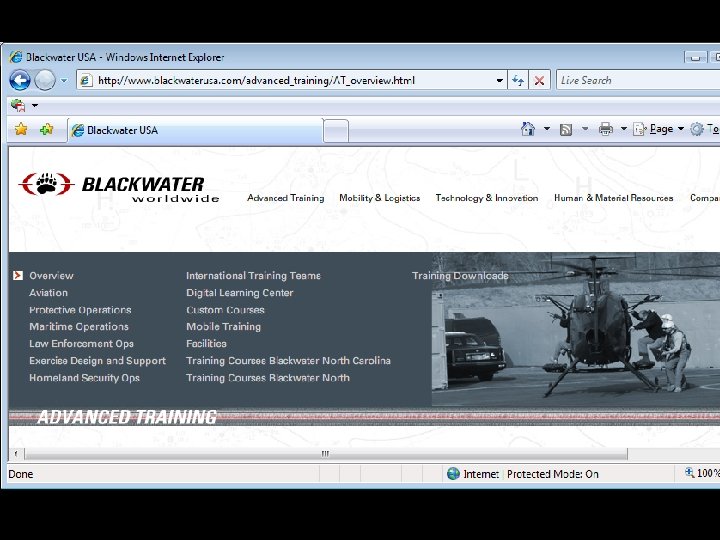Open Technology & Innovation navigation item
The width and height of the screenshot is (720, 540).
pyautogui.click(x=487, y=198)
